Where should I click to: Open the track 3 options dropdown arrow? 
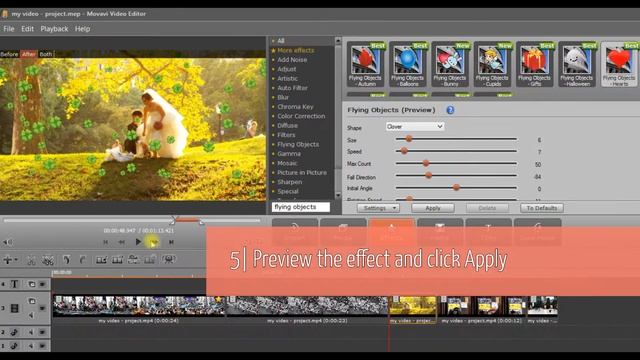pos(42,308)
